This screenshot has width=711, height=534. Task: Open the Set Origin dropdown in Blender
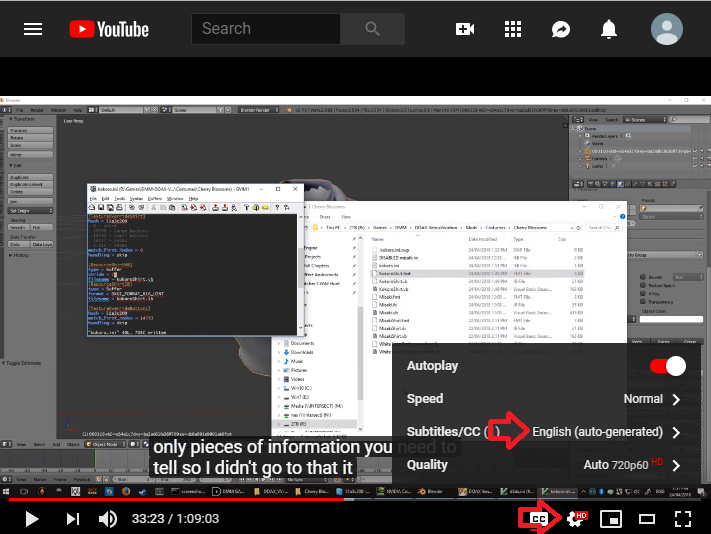(30, 211)
